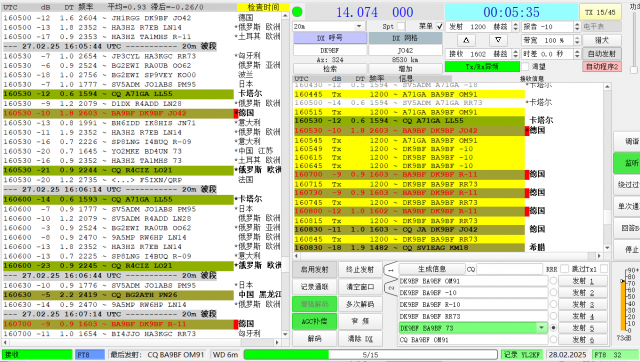Select the radio button beside 发射 2
This screenshot has width=640, height=362.
(553, 293)
